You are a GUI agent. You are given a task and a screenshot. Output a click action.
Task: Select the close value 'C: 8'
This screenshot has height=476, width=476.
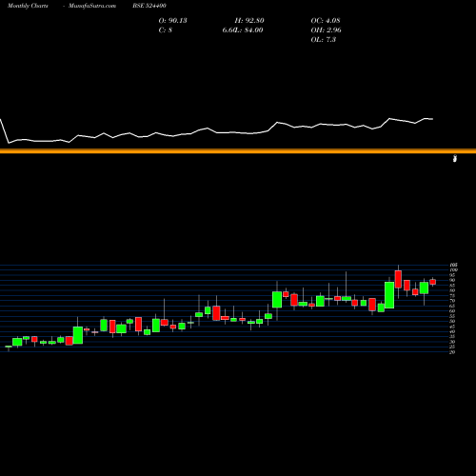click(x=166, y=30)
